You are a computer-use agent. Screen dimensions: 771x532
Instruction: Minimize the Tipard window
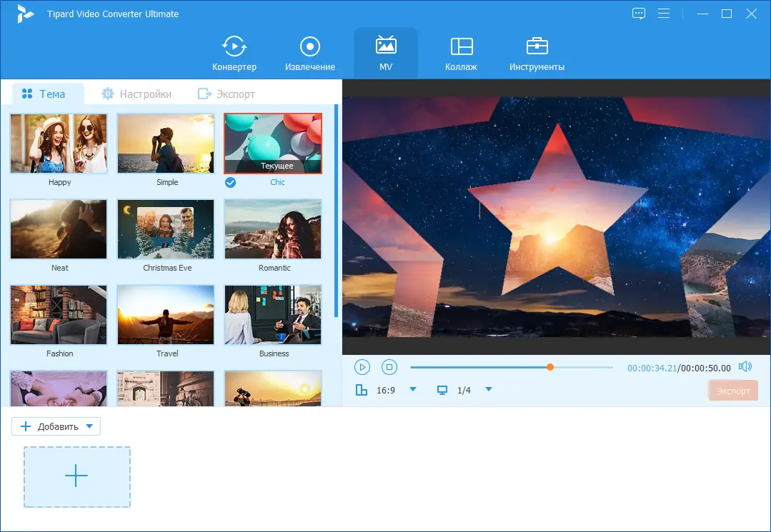pos(702,14)
